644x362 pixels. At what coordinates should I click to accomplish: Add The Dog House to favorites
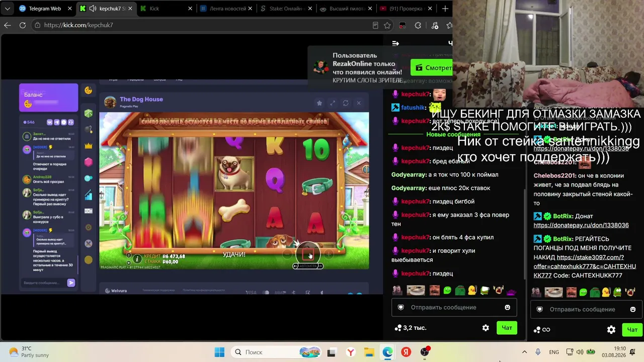click(319, 103)
